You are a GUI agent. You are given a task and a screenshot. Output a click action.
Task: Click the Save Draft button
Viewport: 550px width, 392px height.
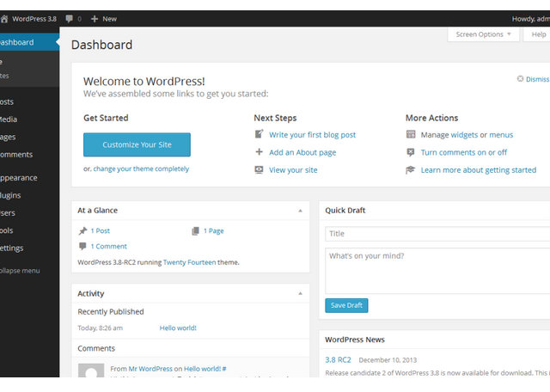click(x=346, y=305)
